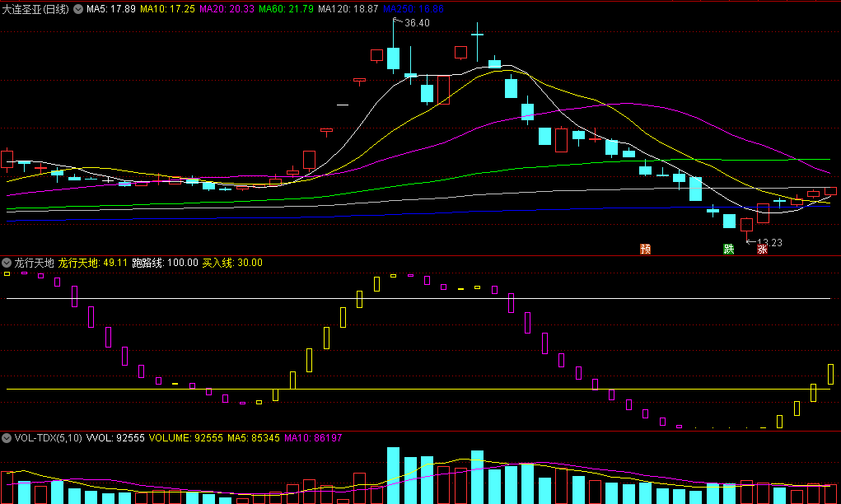Click the red 涨 signal icon
The width and height of the screenshot is (841, 504).
[762, 250]
